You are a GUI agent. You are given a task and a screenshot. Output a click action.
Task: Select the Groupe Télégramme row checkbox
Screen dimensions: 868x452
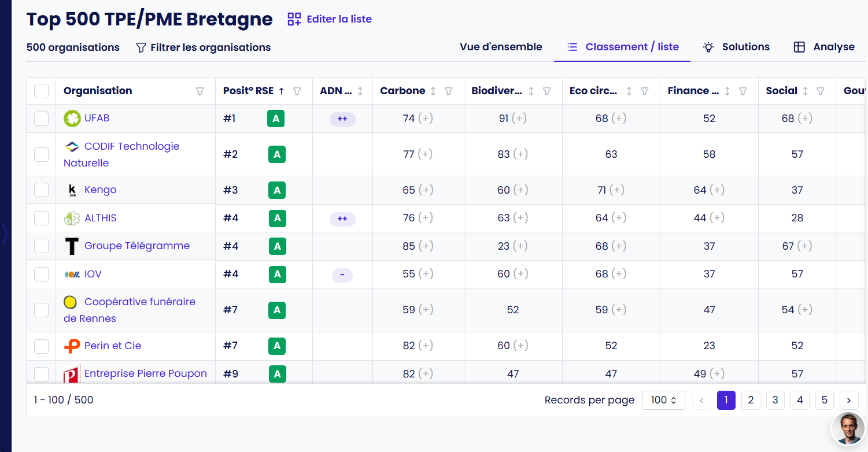tap(41, 246)
